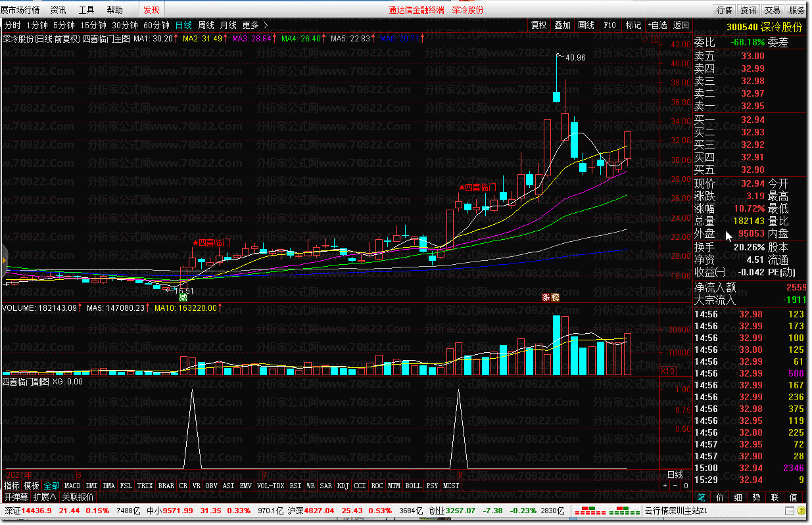
Task: Select the 5分钟 period
Action: point(64,25)
